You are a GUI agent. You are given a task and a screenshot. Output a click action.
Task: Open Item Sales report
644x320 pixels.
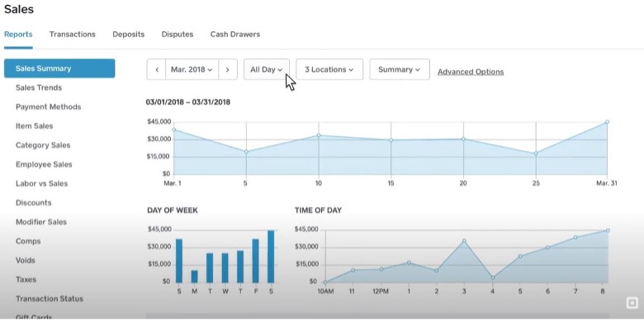[x=35, y=126]
